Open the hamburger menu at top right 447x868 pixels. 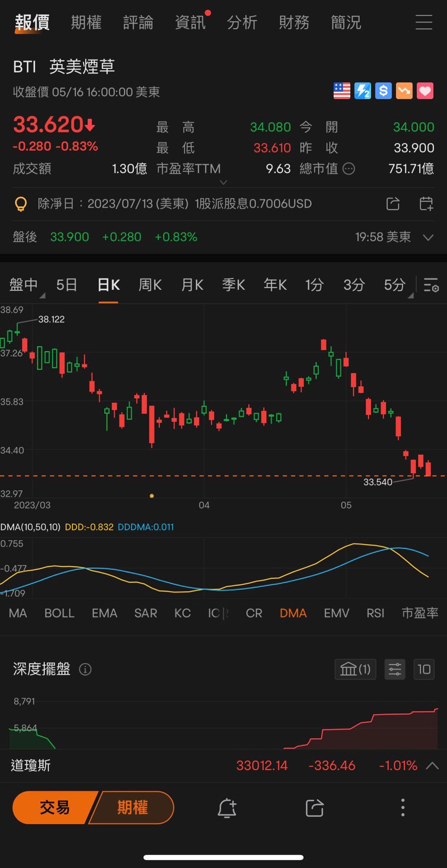424,22
